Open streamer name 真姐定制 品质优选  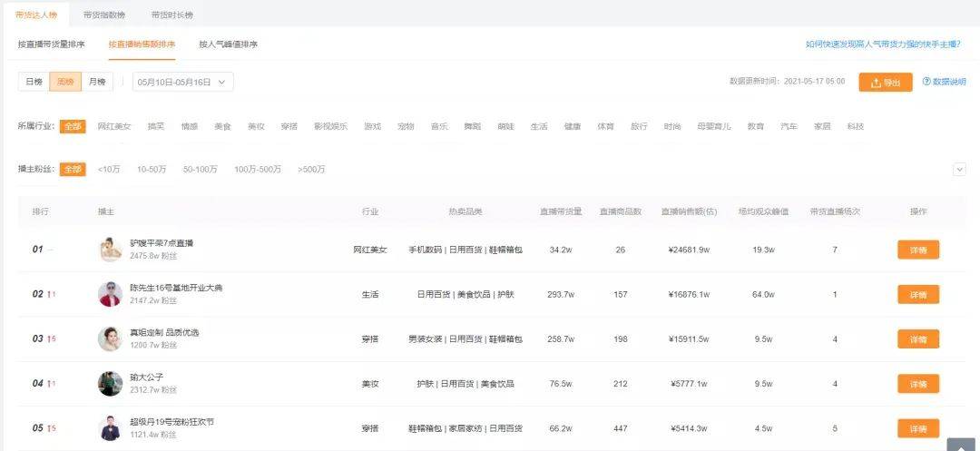(164, 332)
